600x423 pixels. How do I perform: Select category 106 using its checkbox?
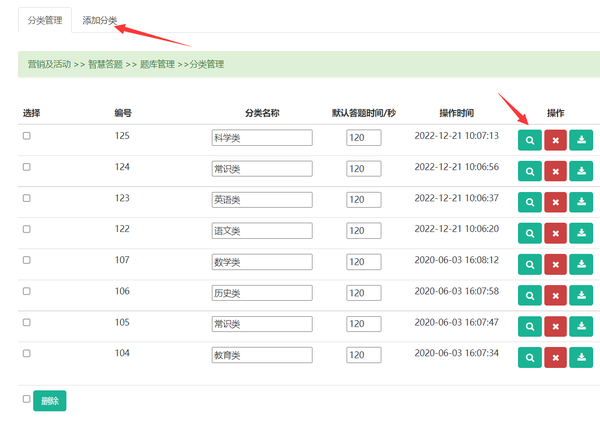26,291
